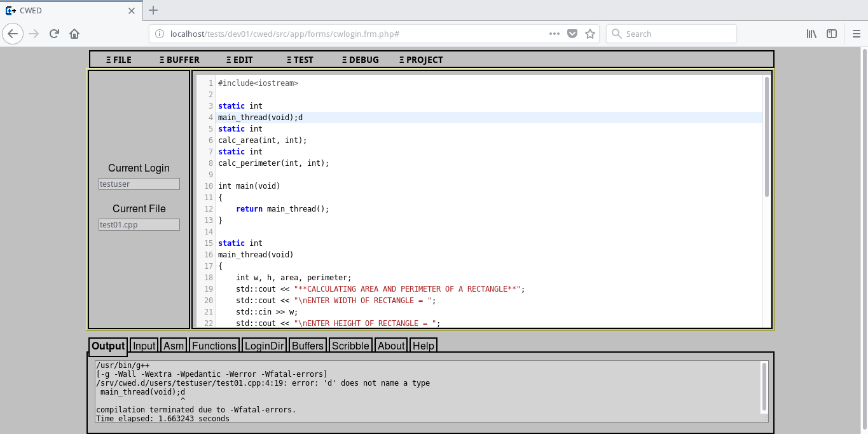
Task: Open a new browser tab
Action: (153, 10)
